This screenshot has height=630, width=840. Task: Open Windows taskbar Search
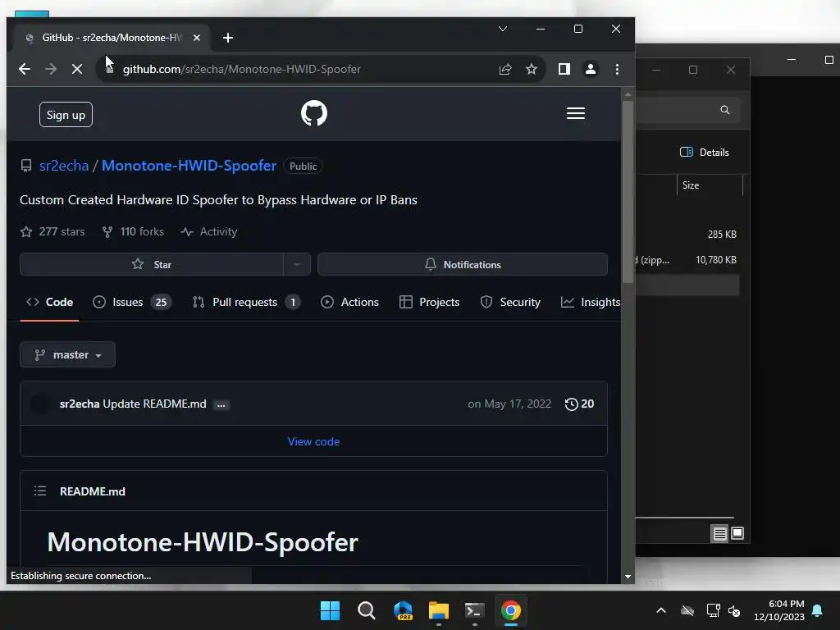367,610
